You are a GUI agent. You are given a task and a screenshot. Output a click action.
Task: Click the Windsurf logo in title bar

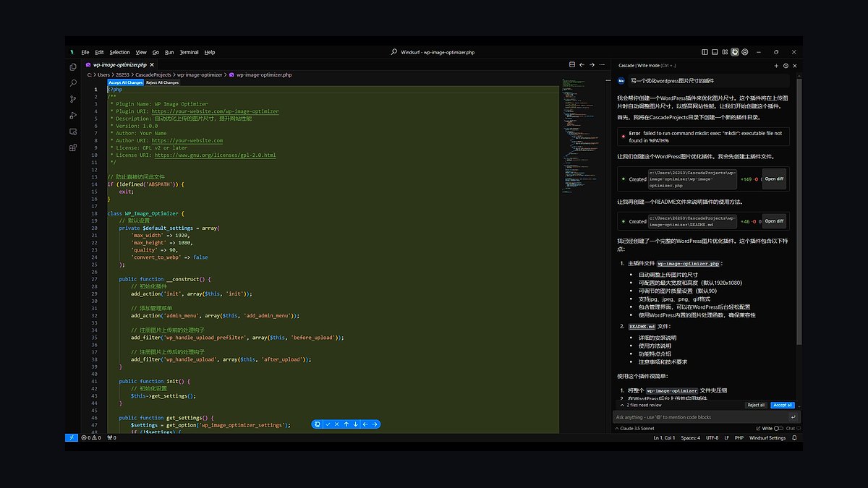72,52
